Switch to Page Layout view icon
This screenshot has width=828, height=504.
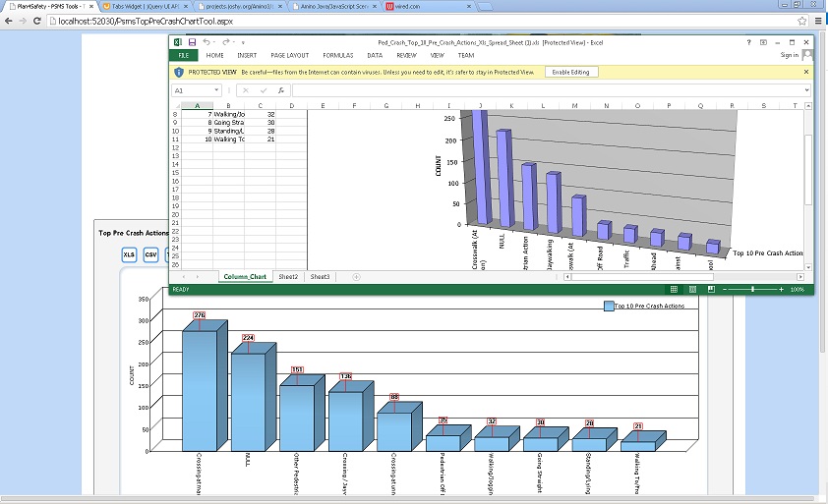click(692, 289)
